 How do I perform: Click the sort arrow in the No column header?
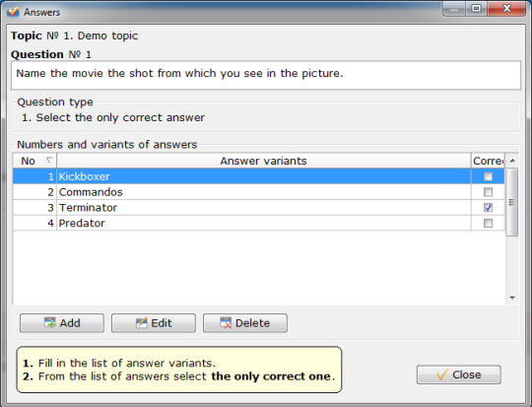tap(49, 160)
